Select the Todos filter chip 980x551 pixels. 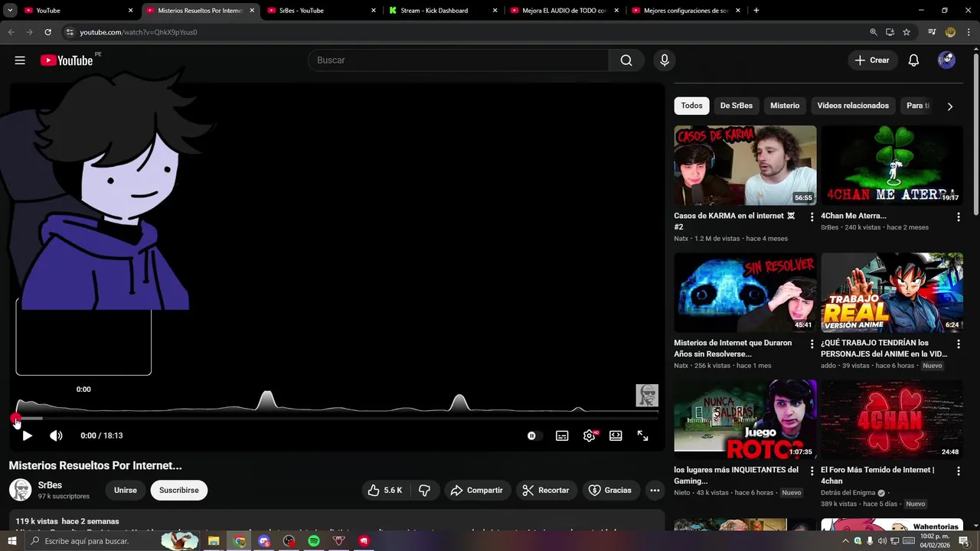click(x=691, y=106)
